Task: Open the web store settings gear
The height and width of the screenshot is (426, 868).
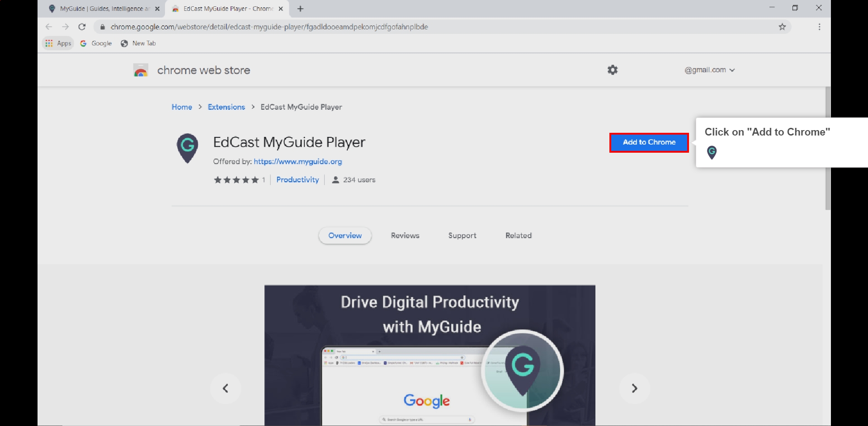Action: (x=613, y=70)
